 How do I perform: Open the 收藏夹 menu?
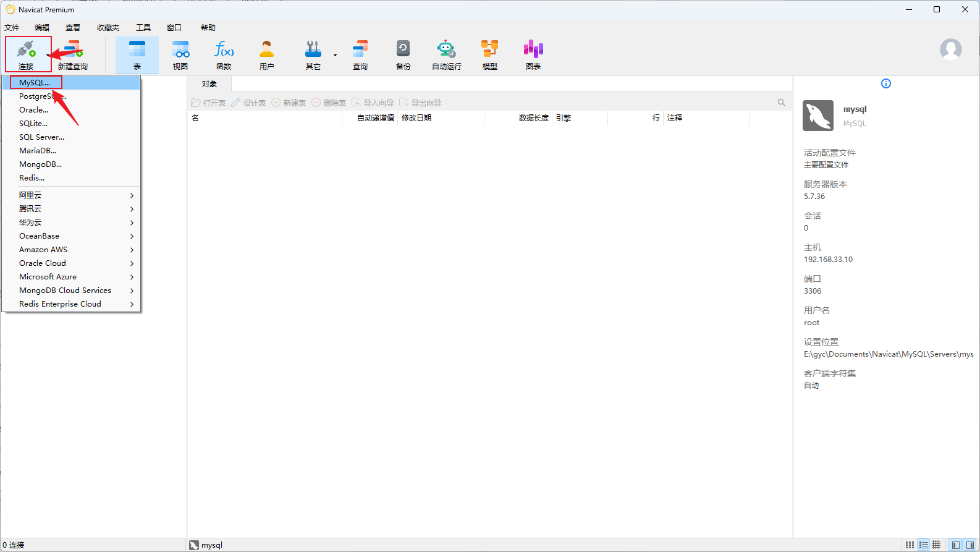pyautogui.click(x=108, y=28)
